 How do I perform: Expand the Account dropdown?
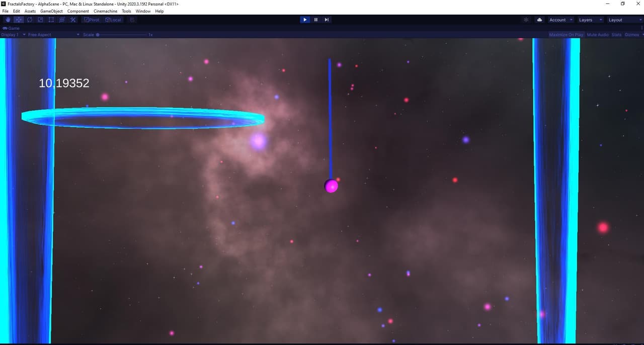coord(560,20)
